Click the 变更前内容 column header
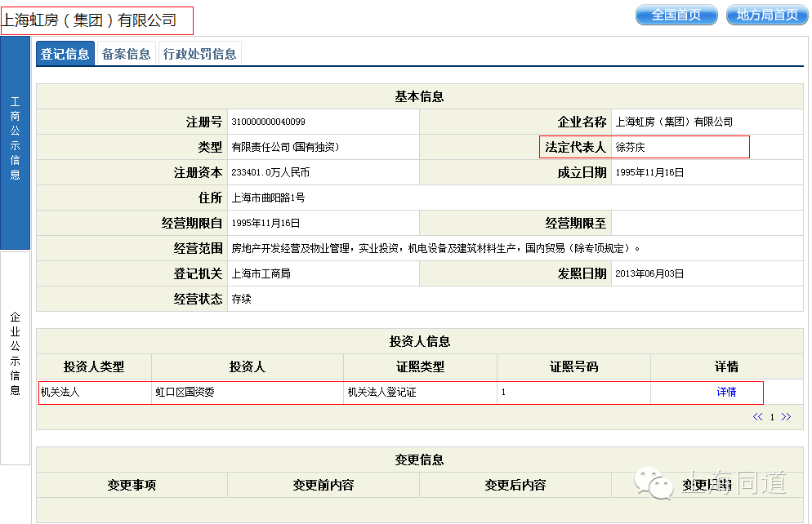 coord(323,485)
